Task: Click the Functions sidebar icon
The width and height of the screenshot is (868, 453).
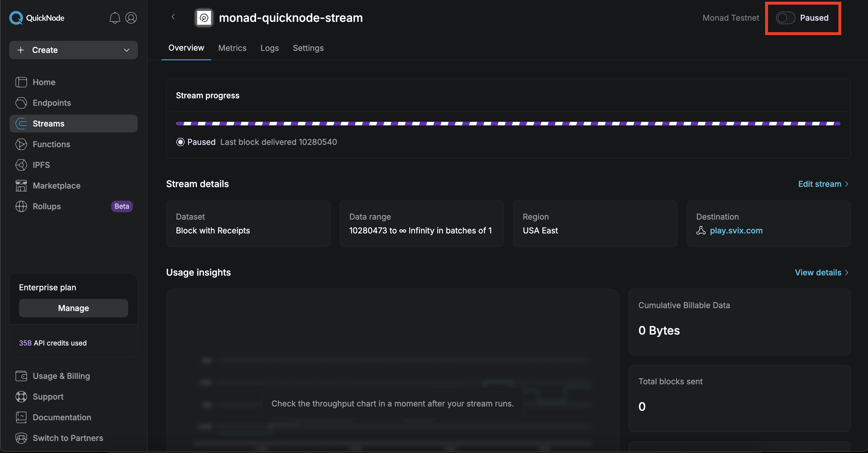Action: 21,144
